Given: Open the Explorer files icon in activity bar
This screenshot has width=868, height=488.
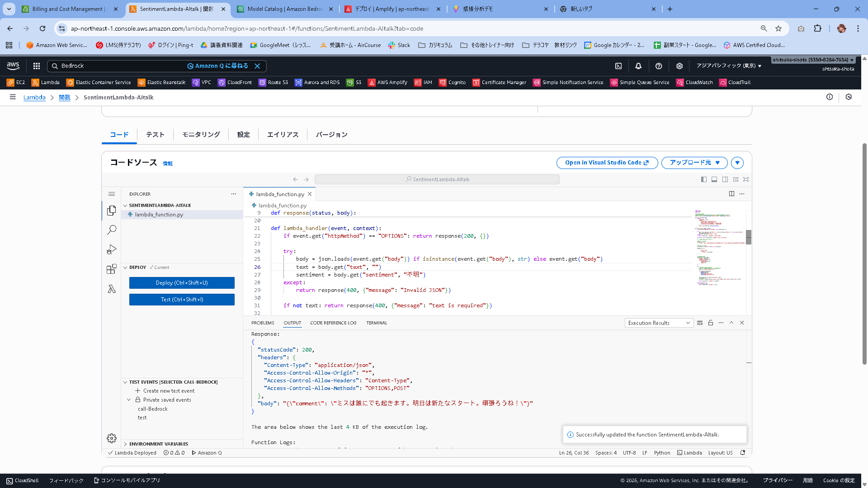Looking at the screenshot, I should coord(112,211).
